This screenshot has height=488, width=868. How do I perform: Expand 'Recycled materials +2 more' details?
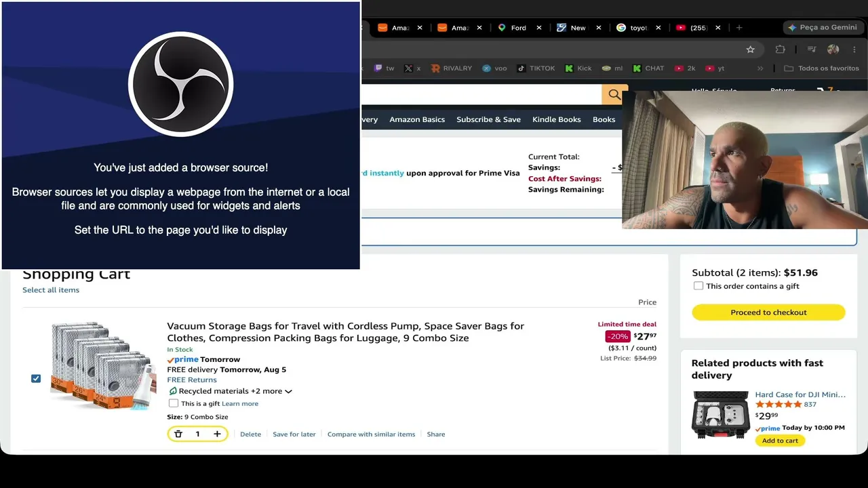(231, 391)
